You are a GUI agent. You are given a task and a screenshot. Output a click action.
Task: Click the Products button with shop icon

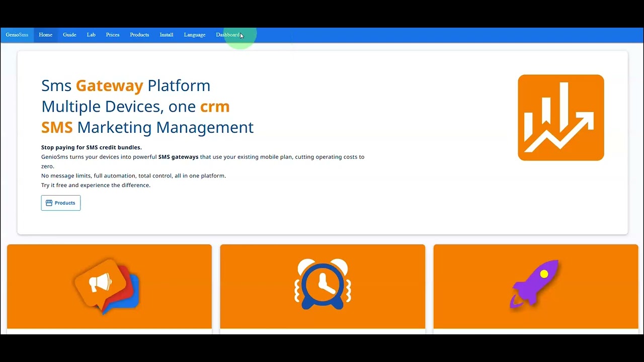61,203
